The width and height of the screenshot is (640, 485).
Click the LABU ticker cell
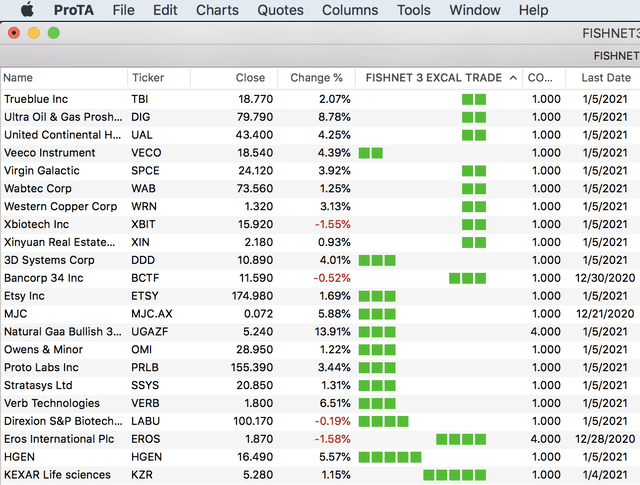pos(145,421)
